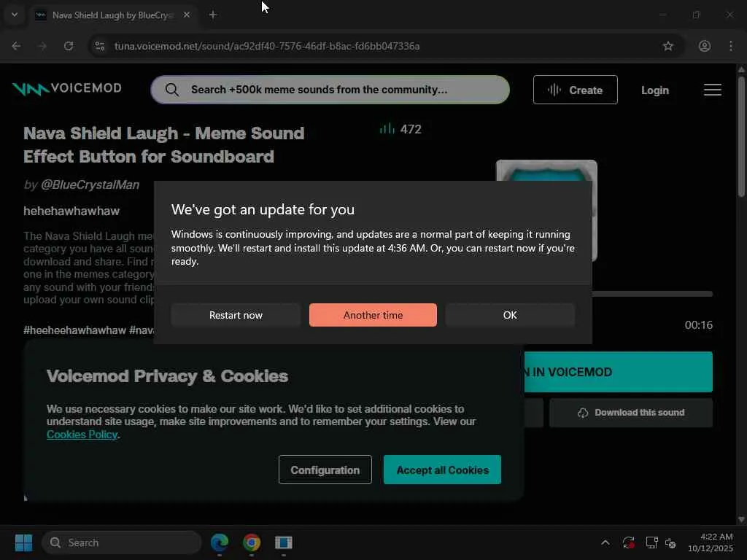
Task: Close the Nava Shield Laugh tab
Action: coord(187,15)
